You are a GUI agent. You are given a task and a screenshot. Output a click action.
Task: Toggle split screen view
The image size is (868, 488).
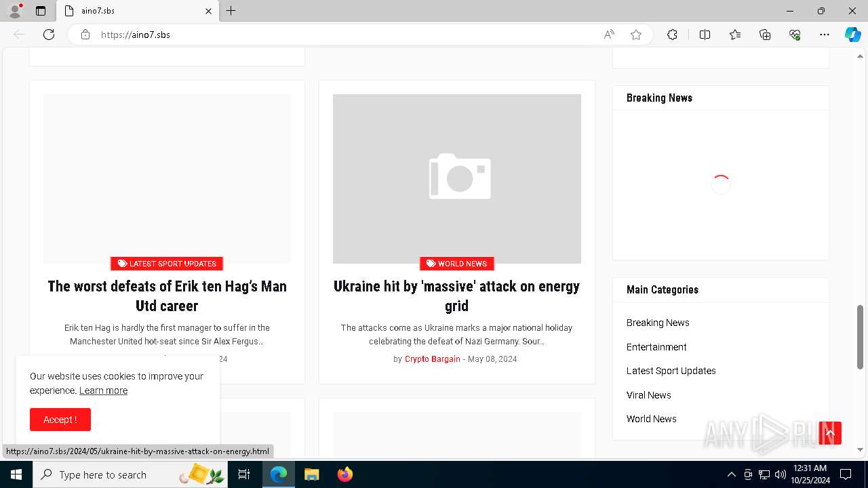coord(705,35)
